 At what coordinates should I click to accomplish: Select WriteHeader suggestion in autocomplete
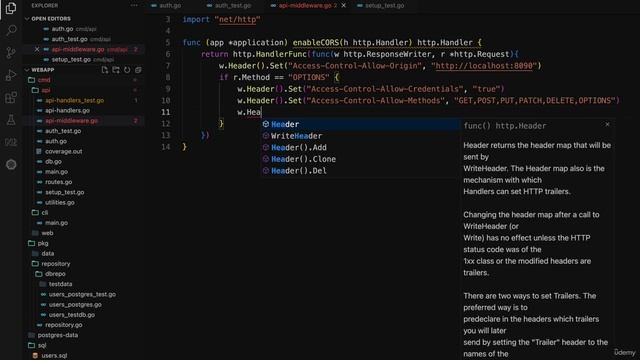(360, 136)
